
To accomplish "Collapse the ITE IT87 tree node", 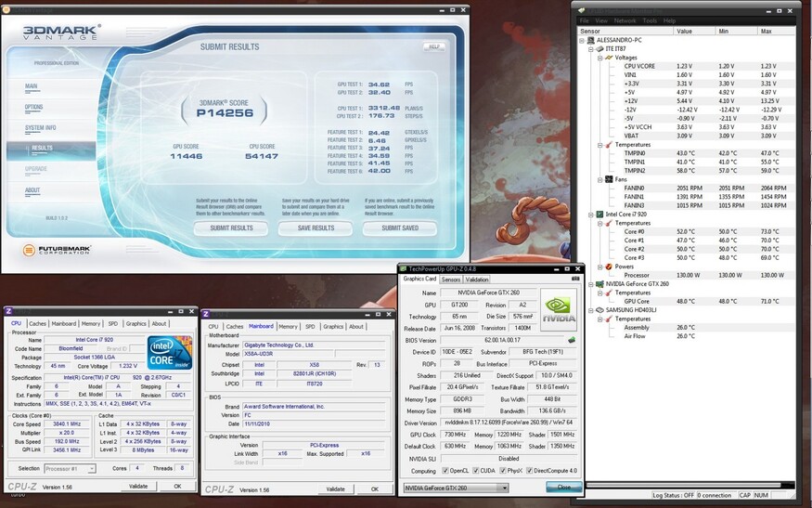I will pos(591,48).
